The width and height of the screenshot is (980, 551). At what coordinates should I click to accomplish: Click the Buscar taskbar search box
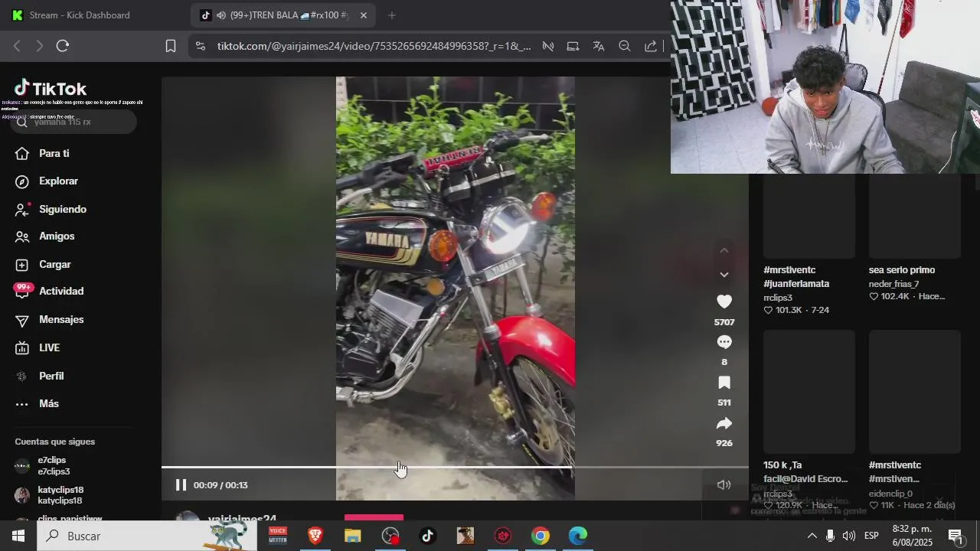147,536
